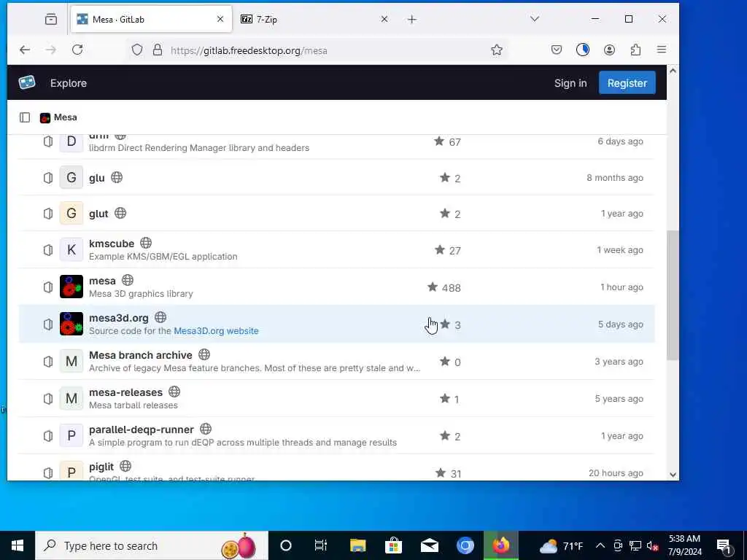Open Firefox View icon in tab bar
Screen dimensions: 747x560
pyautogui.click(x=51, y=19)
